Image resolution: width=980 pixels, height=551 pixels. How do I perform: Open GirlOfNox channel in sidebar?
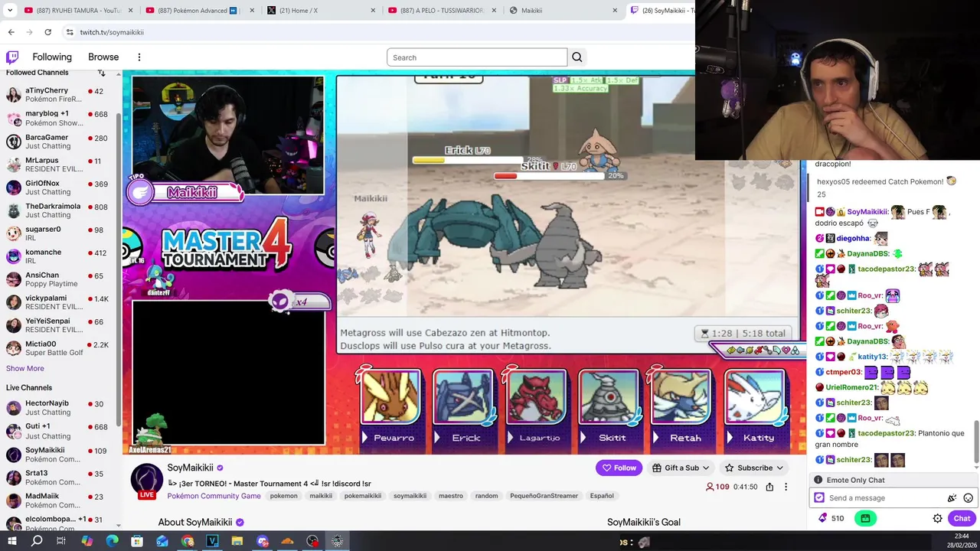[x=58, y=187]
